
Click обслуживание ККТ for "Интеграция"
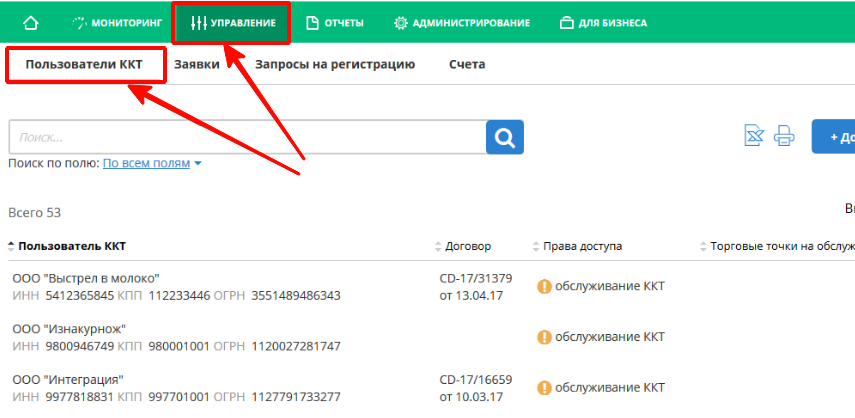pos(610,388)
